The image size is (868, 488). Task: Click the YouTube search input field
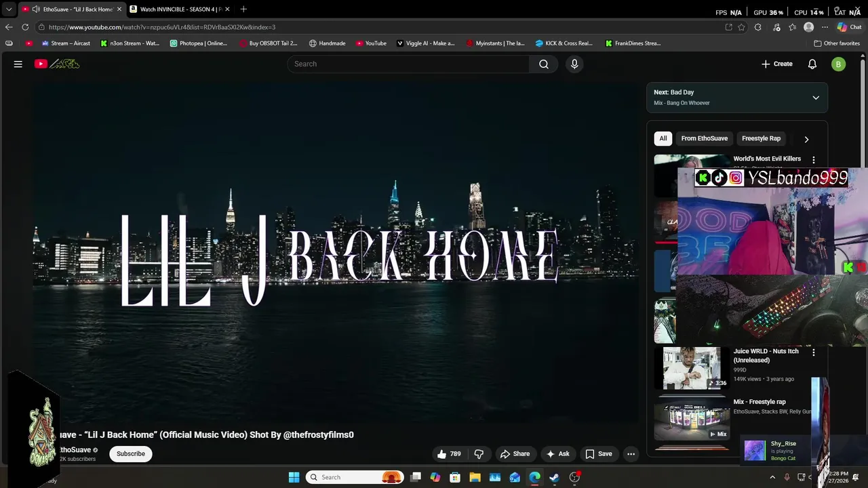408,64
